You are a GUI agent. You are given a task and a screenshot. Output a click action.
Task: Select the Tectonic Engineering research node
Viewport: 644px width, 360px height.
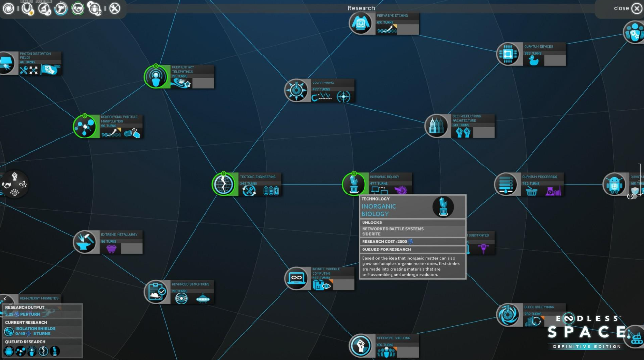coord(224,185)
